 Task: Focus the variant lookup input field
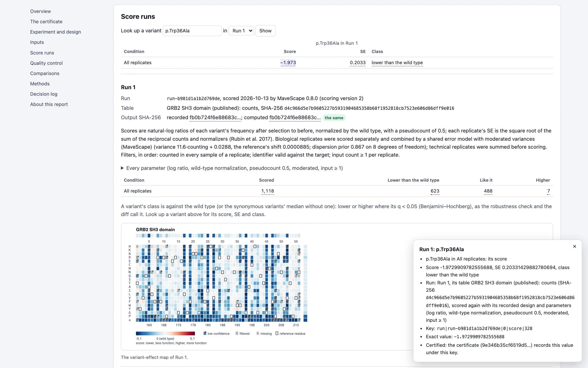click(192, 31)
